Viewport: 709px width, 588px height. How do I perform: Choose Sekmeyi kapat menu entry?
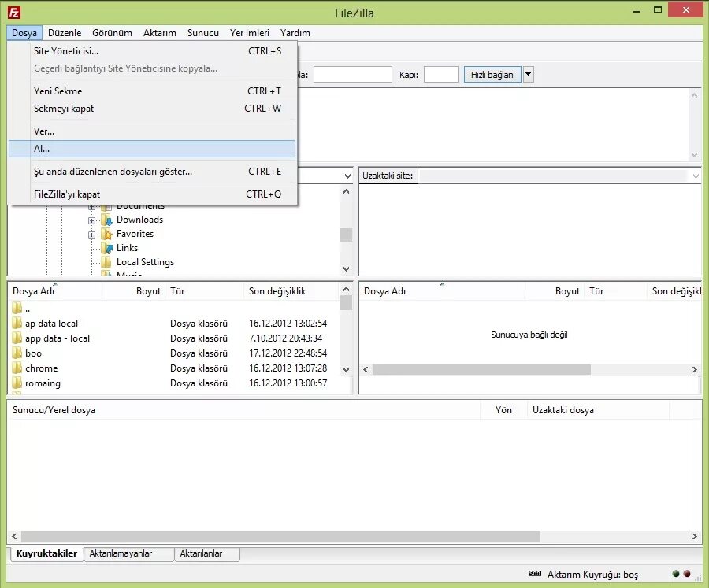[x=152, y=109]
